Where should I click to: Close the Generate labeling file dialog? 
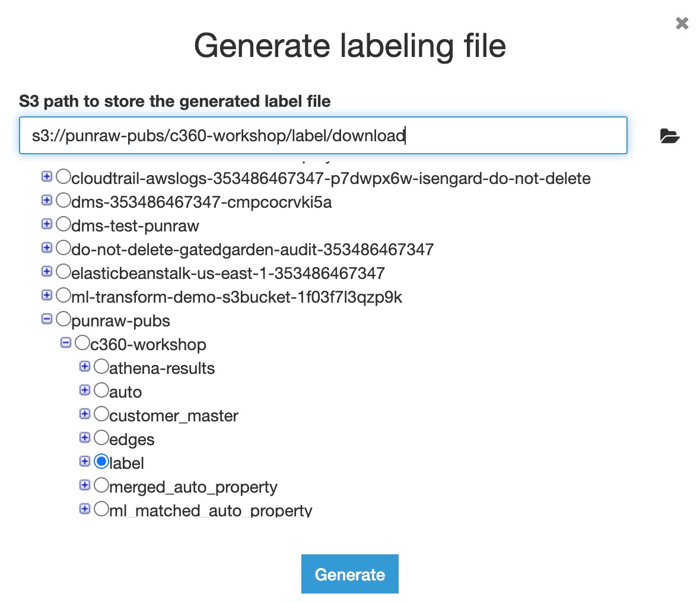pos(682,23)
